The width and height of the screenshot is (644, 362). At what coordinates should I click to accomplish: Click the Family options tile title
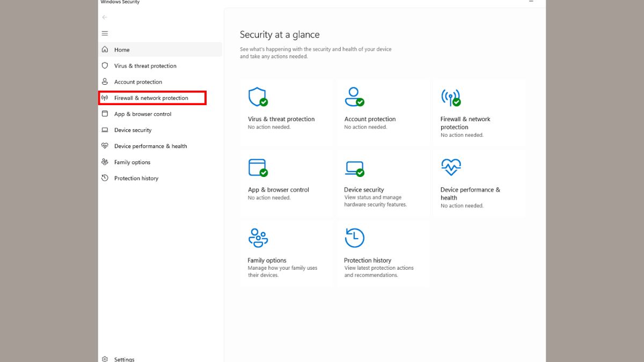tap(267, 260)
